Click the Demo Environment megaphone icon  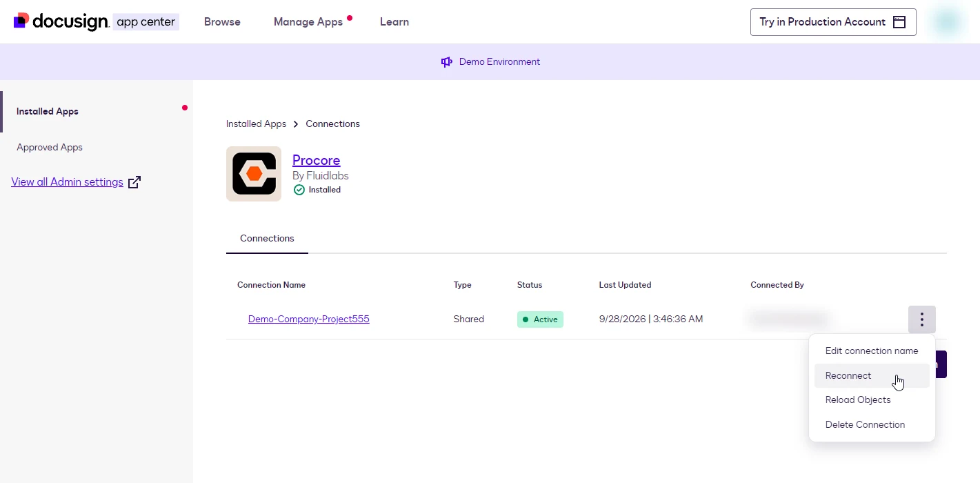446,62
